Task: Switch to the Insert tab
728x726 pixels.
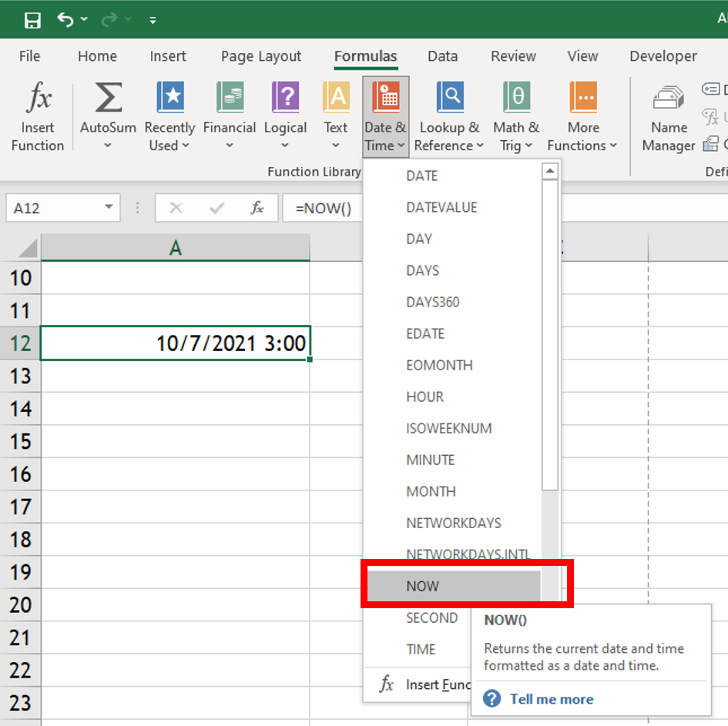Action: pos(168,56)
